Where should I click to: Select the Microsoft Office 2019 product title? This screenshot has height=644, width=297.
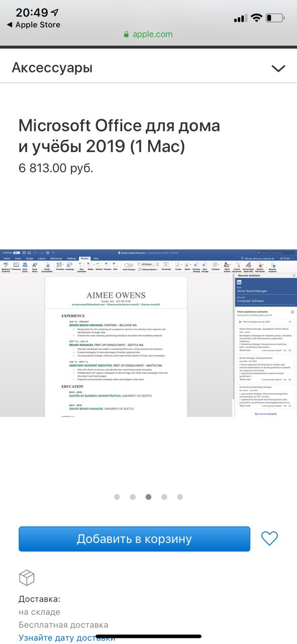point(119,136)
